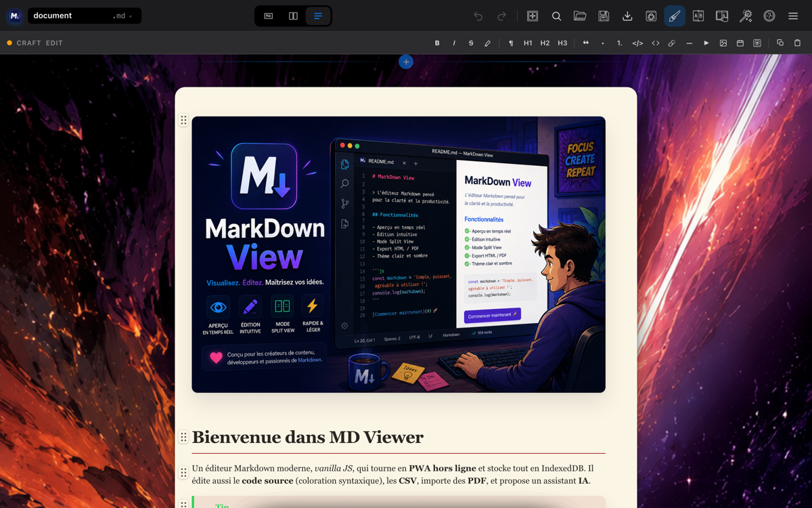This screenshot has width=812, height=508.
Task: Apply inline code with <> icon
Action: coord(656,43)
